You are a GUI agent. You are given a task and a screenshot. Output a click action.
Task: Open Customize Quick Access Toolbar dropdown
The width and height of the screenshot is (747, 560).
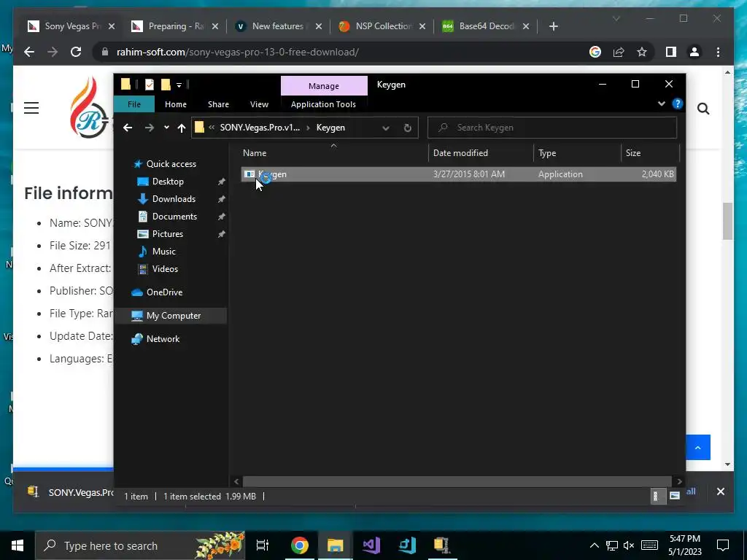click(179, 85)
